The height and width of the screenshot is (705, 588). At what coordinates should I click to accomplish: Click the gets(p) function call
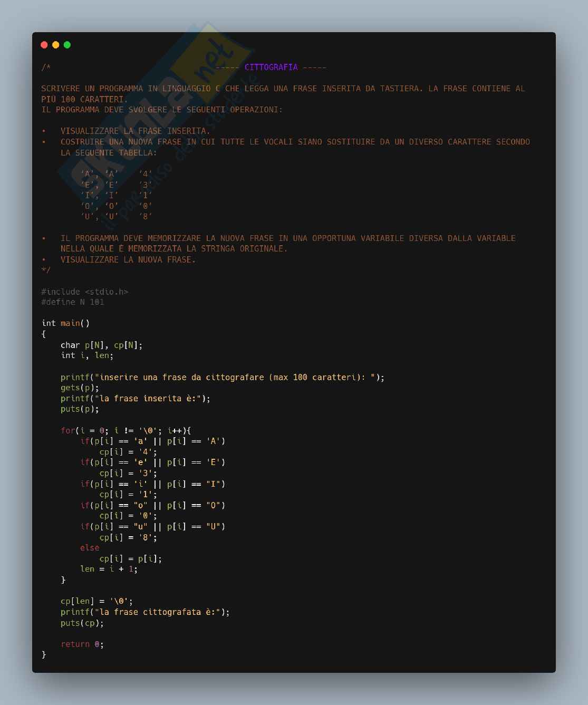pos(80,388)
